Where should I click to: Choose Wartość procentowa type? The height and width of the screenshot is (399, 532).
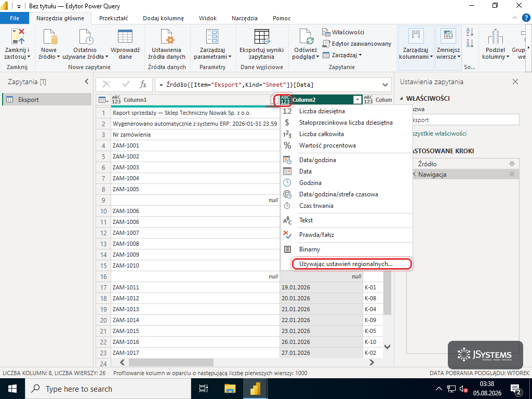pyautogui.click(x=347, y=145)
